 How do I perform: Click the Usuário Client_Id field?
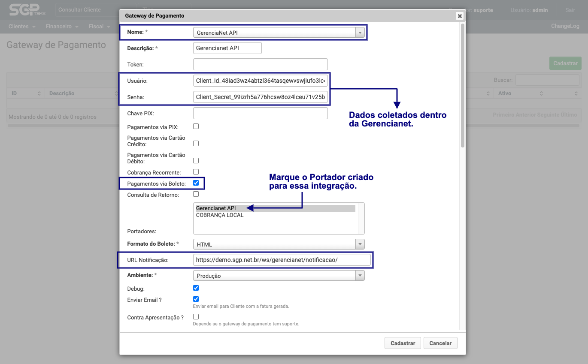tap(261, 81)
